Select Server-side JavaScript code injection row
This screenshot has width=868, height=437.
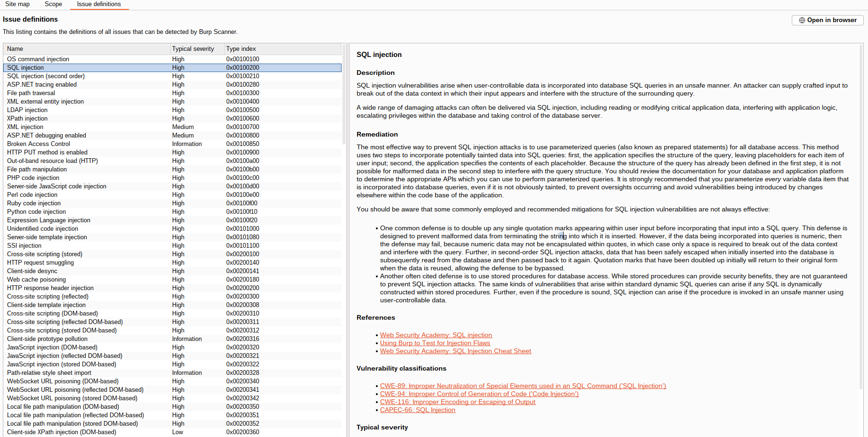172,186
